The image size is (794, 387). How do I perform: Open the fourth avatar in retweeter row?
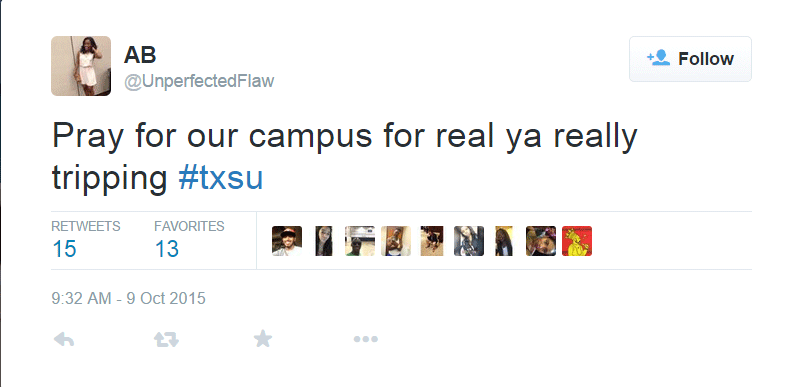tap(396, 241)
